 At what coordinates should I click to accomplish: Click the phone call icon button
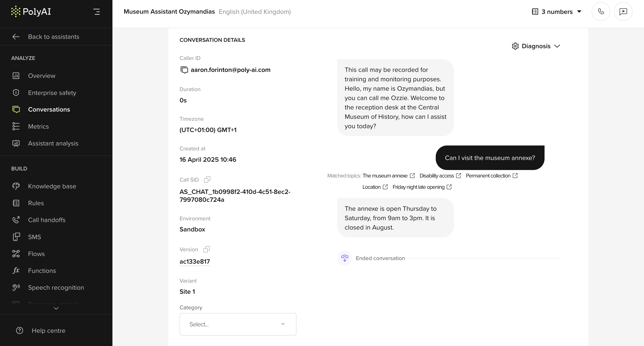tap(601, 12)
